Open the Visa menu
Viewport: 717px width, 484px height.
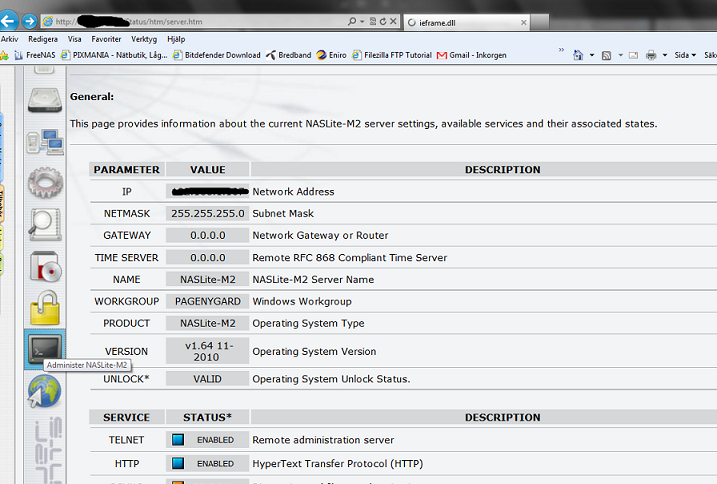75,39
